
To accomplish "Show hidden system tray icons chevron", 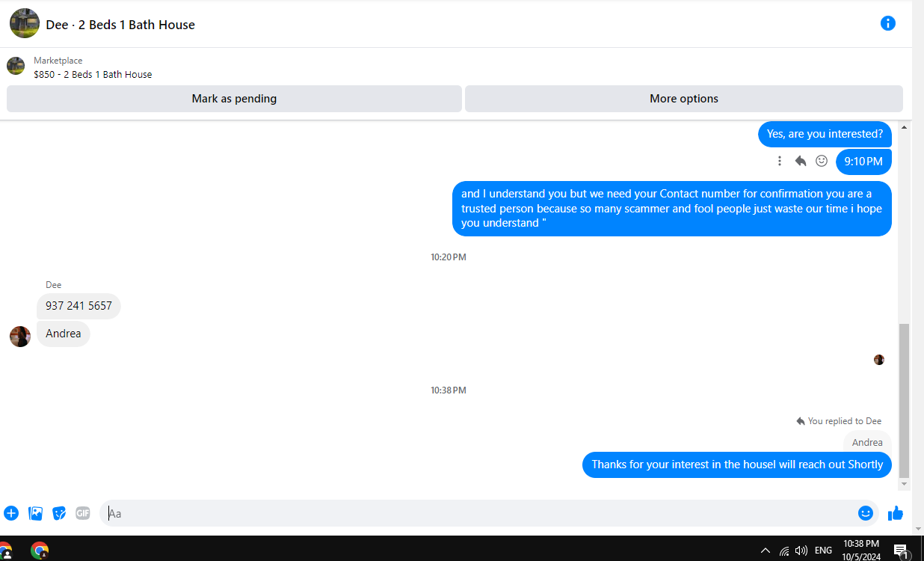I will click(765, 551).
